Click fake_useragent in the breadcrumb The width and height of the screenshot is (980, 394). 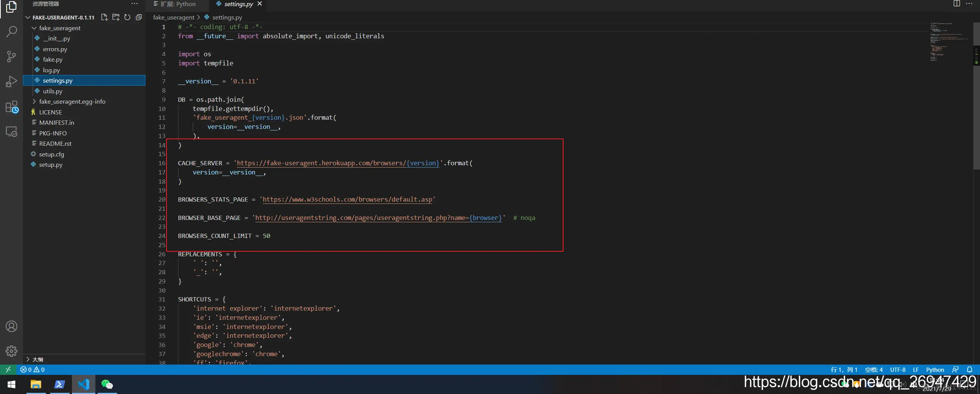point(174,17)
